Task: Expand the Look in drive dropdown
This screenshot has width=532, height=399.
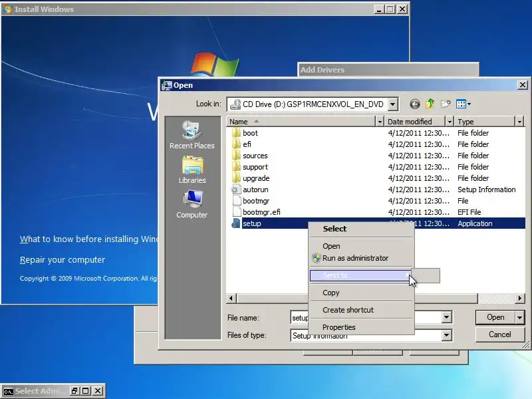Action: 392,104
